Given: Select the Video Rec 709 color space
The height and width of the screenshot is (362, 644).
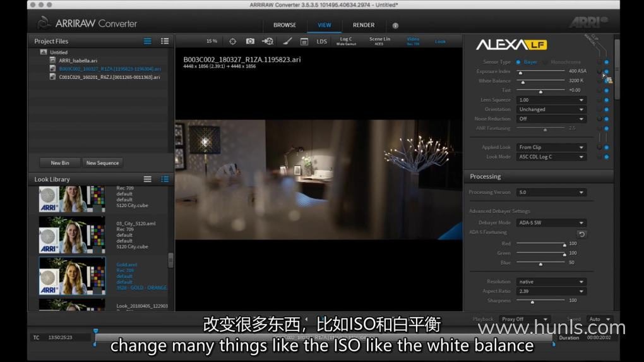Looking at the screenshot, I should (413, 41).
